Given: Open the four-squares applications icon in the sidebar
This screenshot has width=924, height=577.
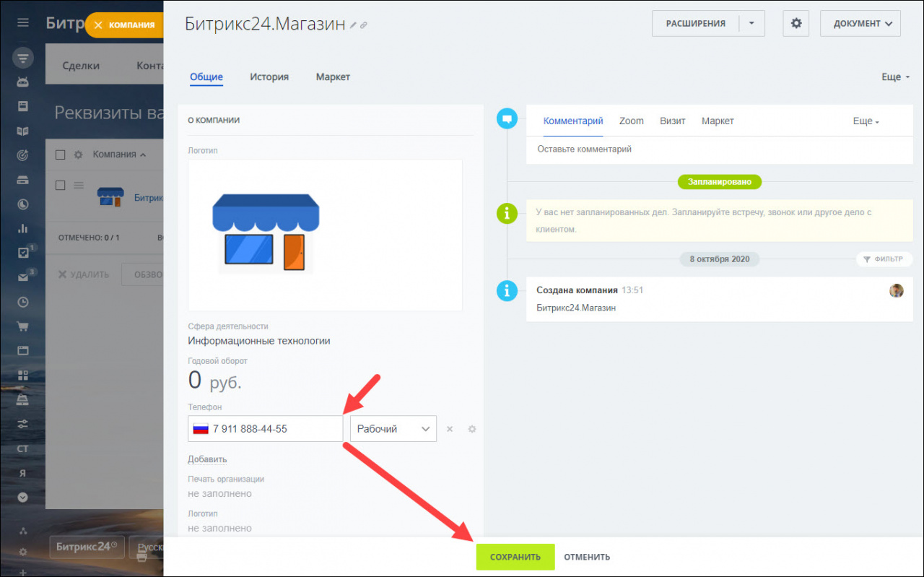Looking at the screenshot, I should tap(23, 376).
